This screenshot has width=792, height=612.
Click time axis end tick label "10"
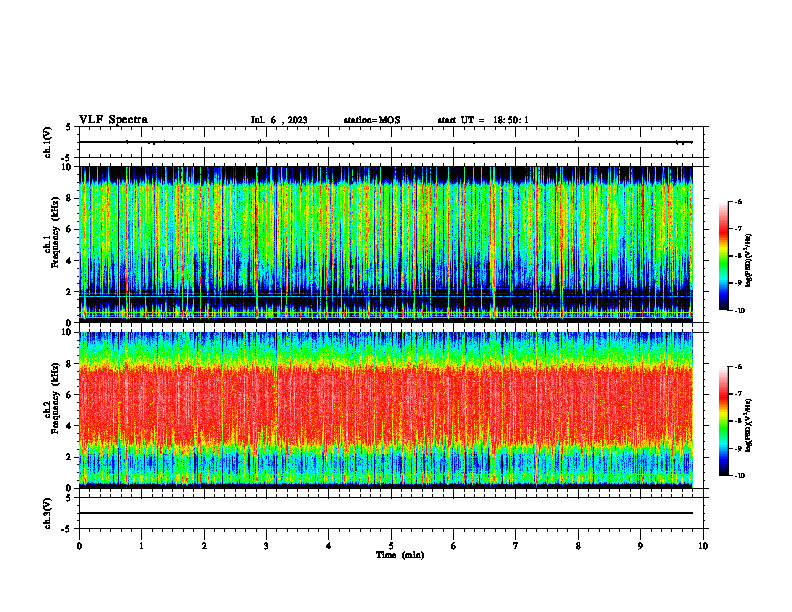703,546
